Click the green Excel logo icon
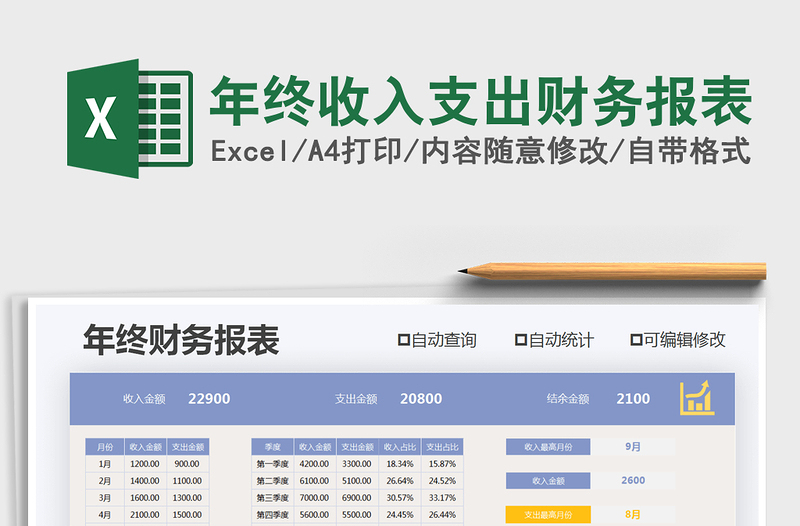Viewport: 800px width, 526px height. click(130, 118)
